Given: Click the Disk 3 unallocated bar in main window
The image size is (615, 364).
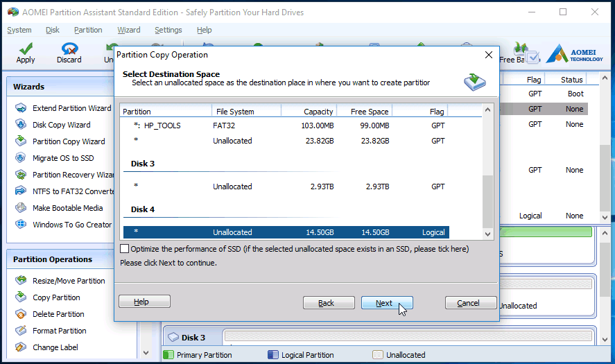Looking at the screenshot, I should coord(408,336).
